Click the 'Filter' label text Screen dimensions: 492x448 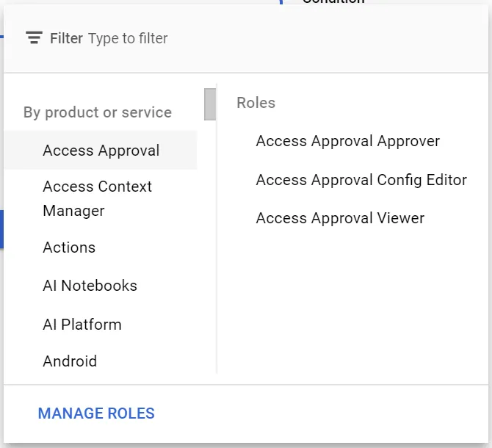click(66, 38)
